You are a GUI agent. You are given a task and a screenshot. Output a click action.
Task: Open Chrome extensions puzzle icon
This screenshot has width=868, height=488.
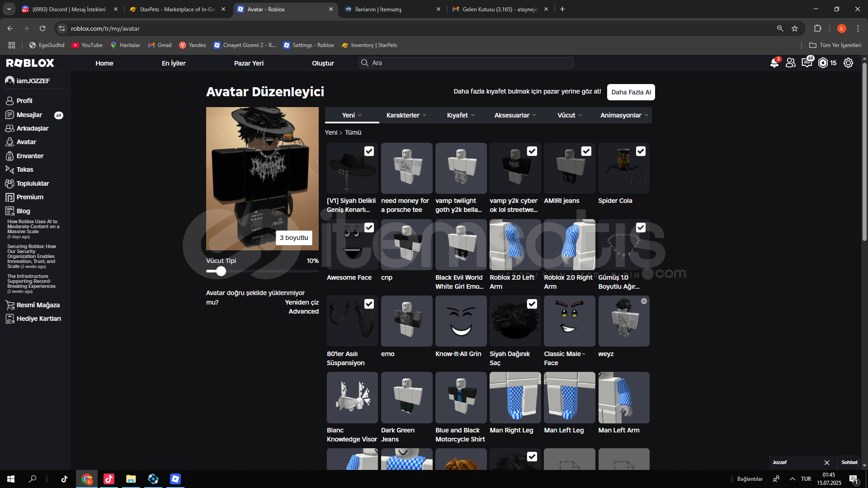pyautogui.click(x=817, y=28)
